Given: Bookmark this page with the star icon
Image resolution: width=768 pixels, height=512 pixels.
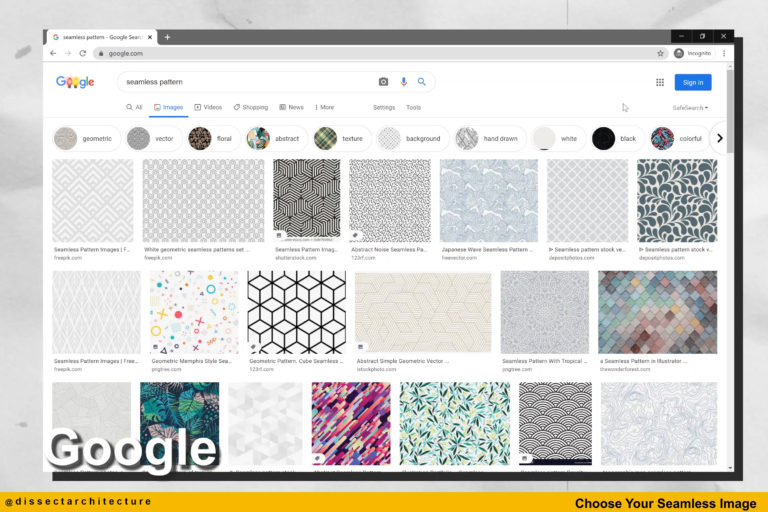Looking at the screenshot, I should [660, 53].
